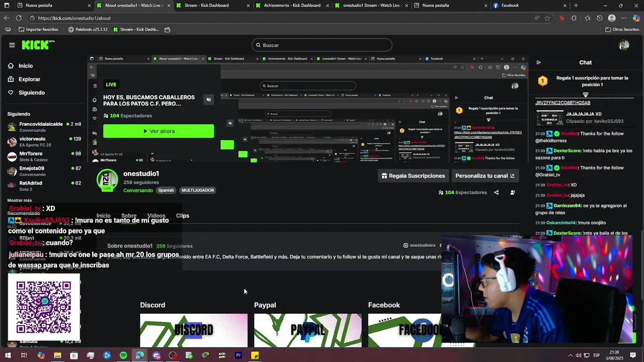Open RatAdrixd followed channel

pyautogui.click(x=44, y=186)
